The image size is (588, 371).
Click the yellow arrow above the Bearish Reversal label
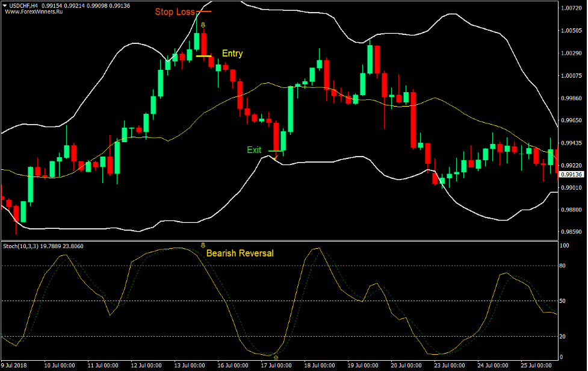click(203, 246)
